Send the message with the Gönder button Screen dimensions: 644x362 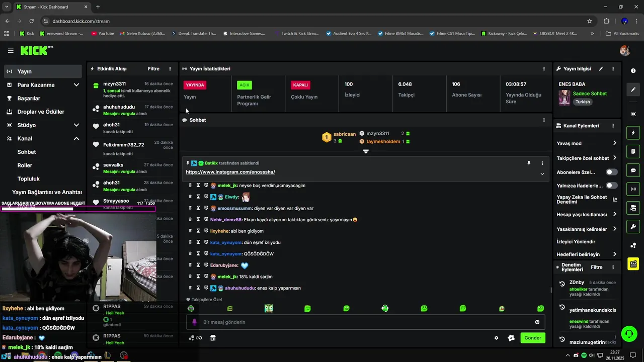click(533, 338)
